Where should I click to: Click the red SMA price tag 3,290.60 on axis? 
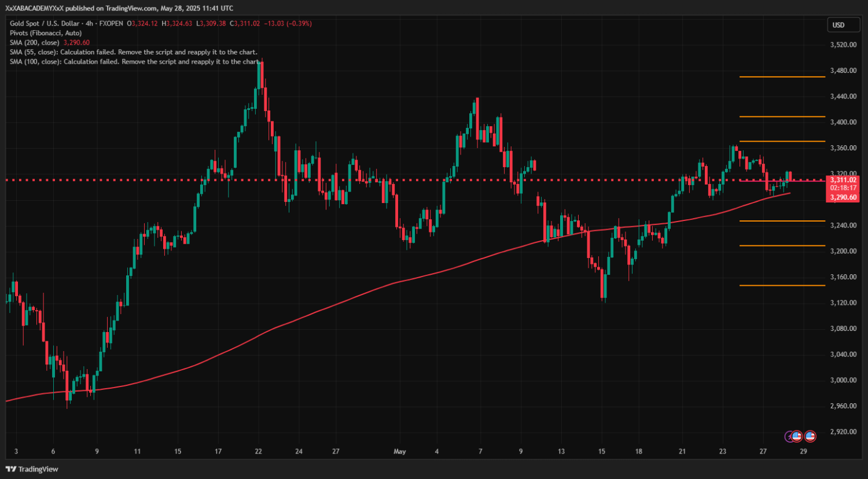[x=843, y=197]
